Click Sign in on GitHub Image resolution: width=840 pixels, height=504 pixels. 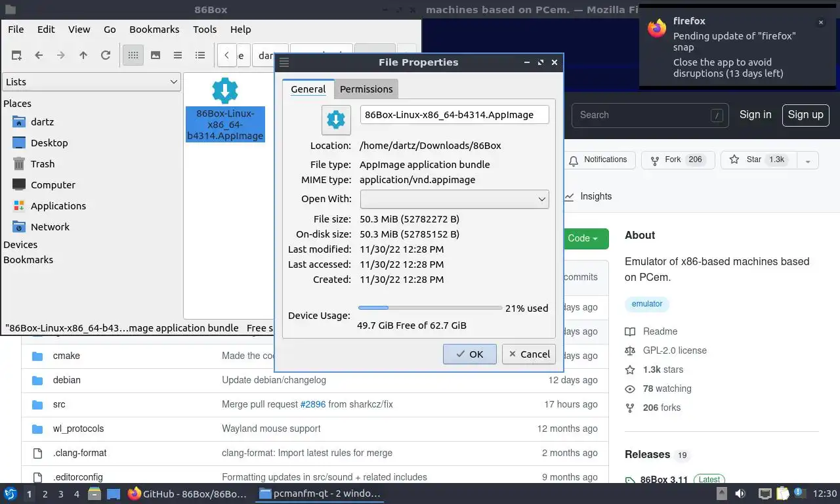(755, 114)
